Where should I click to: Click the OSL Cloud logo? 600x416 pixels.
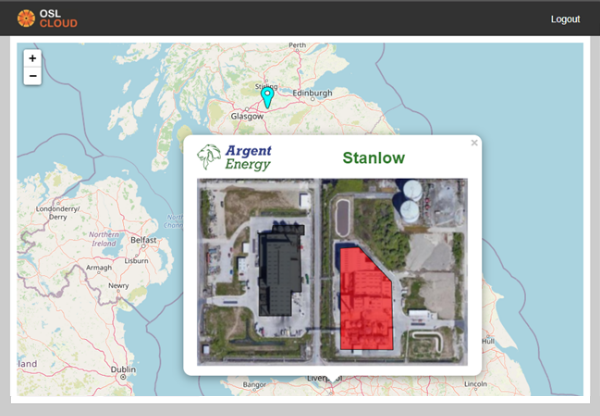click(x=47, y=18)
